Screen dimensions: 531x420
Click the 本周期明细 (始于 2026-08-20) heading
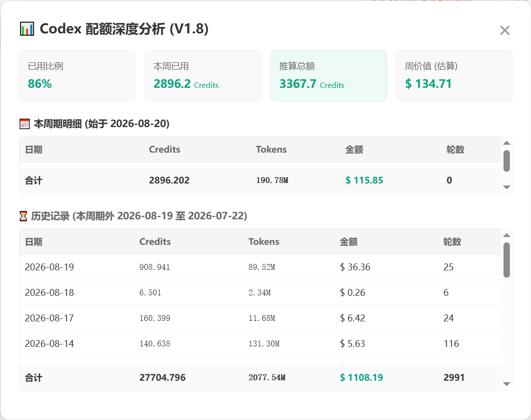(102, 124)
